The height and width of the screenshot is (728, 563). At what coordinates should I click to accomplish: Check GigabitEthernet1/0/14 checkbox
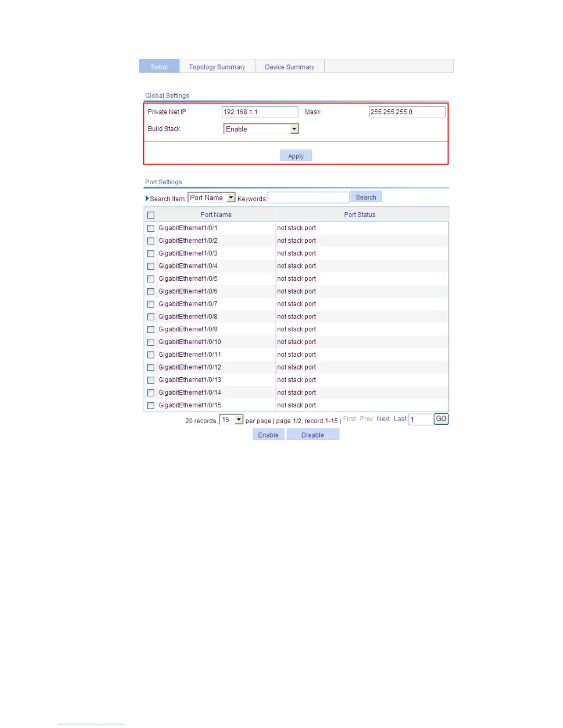(150, 392)
